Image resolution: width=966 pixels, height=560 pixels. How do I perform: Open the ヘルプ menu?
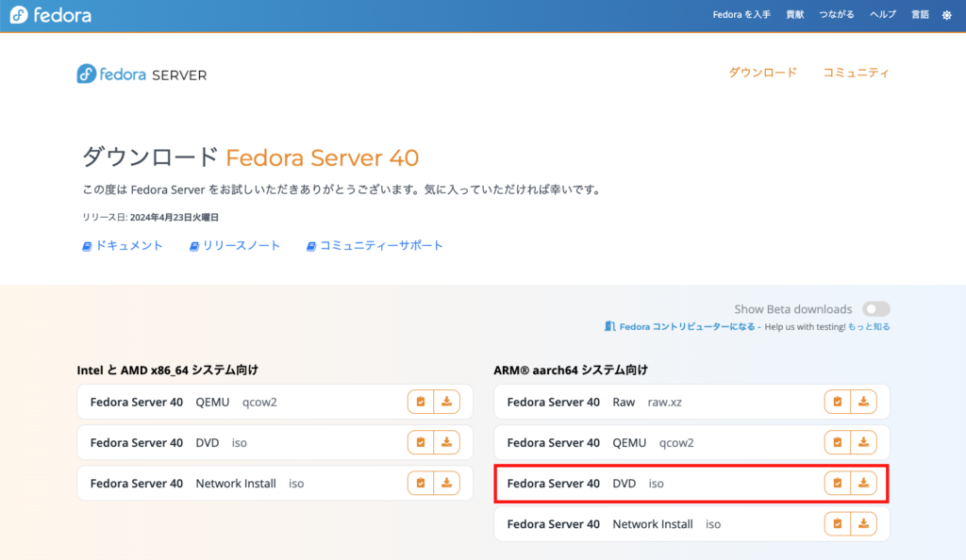(x=883, y=14)
